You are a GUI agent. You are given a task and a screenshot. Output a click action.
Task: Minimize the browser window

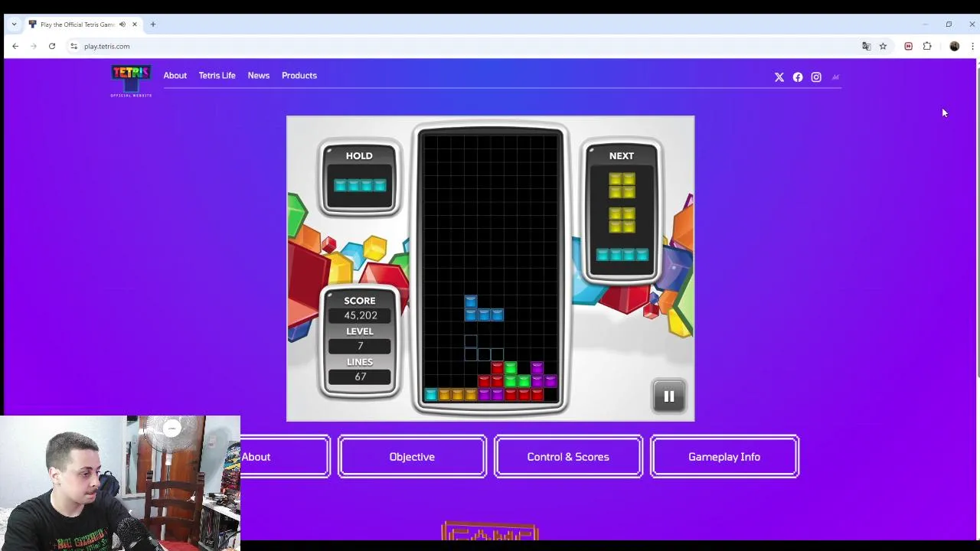[925, 24]
